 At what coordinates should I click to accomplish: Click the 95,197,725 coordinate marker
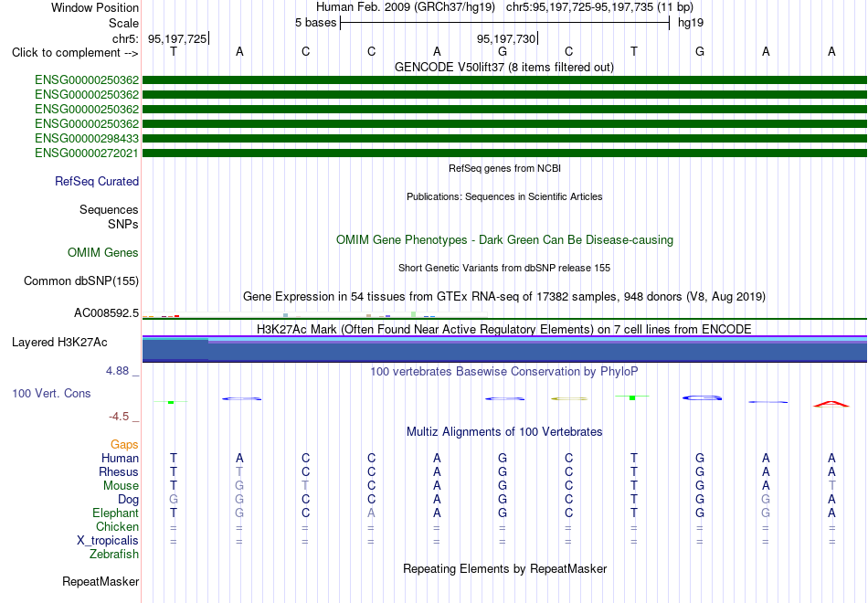[x=177, y=38]
